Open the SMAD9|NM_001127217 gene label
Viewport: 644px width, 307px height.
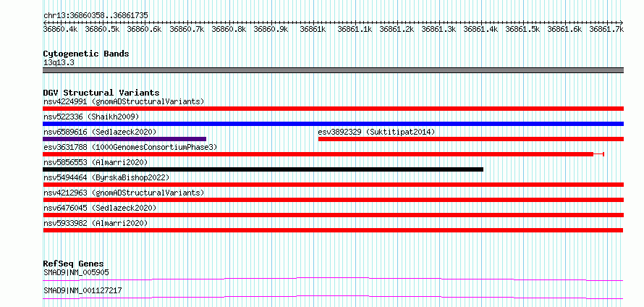(x=82, y=290)
